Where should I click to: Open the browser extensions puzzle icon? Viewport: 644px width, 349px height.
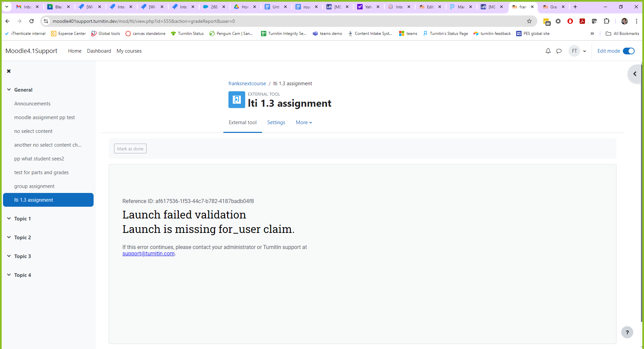click(x=606, y=21)
